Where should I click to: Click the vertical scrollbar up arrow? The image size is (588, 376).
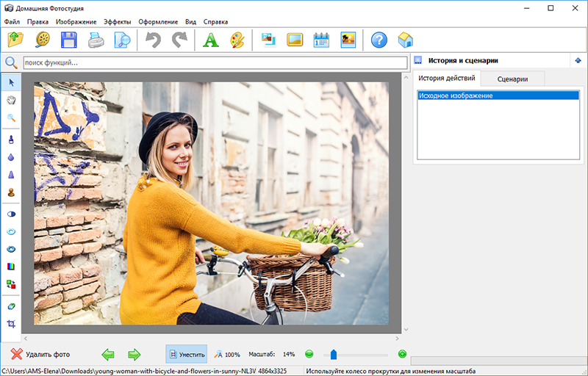point(406,77)
